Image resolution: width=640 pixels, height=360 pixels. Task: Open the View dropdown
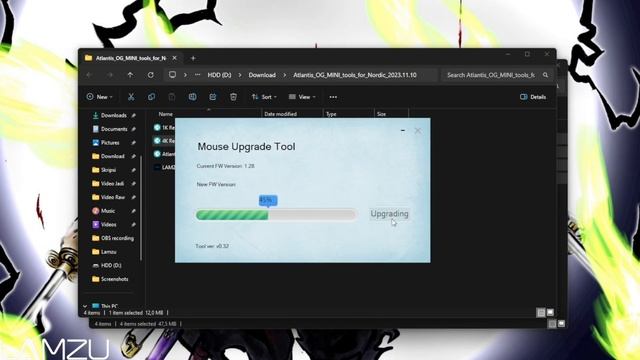point(302,97)
